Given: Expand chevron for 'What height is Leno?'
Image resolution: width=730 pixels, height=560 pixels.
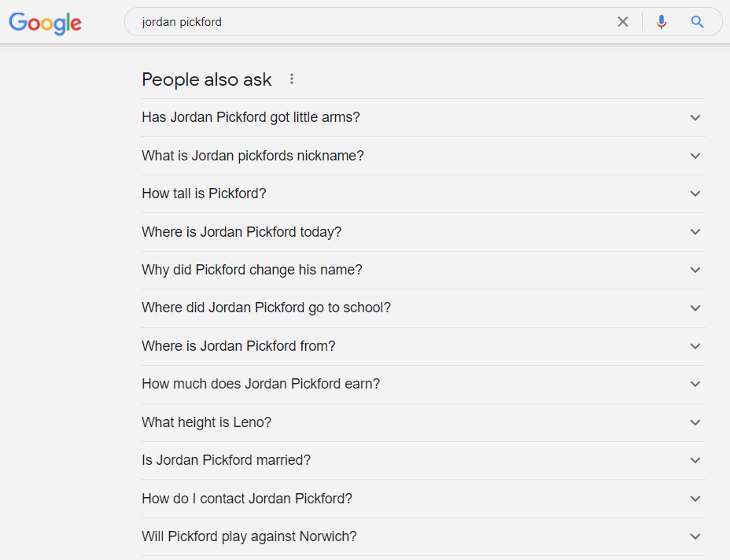Looking at the screenshot, I should point(695,422).
